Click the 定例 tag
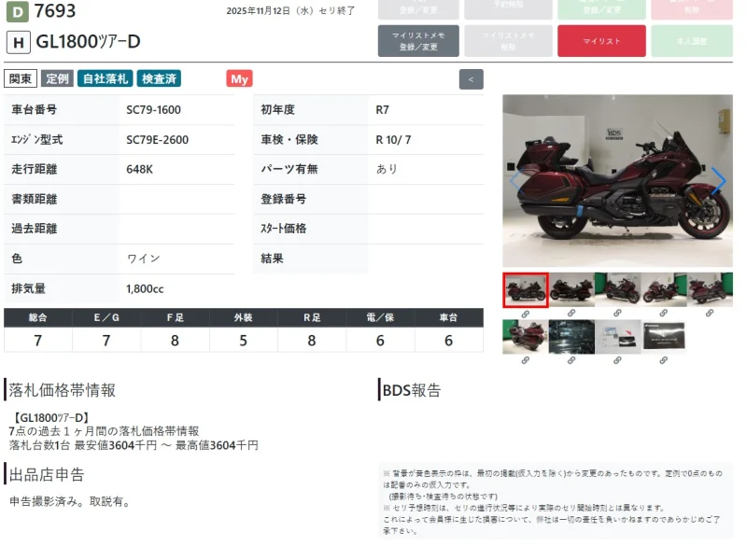The height and width of the screenshot is (560, 747). point(57,78)
